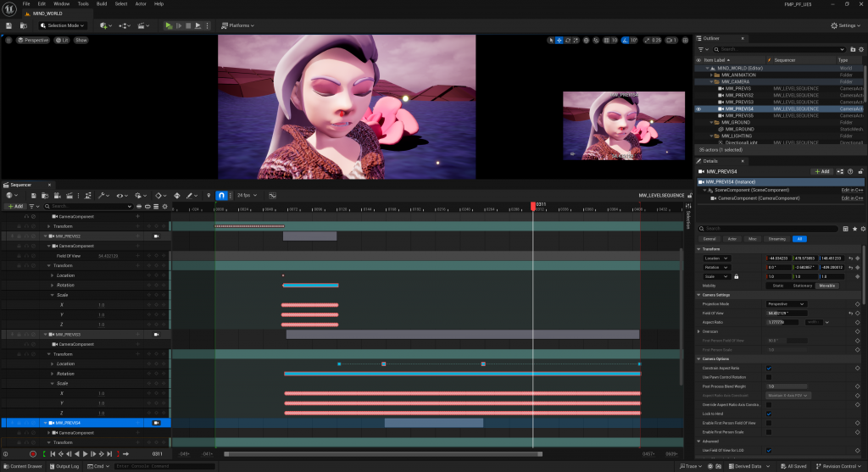
Task: Disable the Lock to Hmd checkbox
Action: 769,414
